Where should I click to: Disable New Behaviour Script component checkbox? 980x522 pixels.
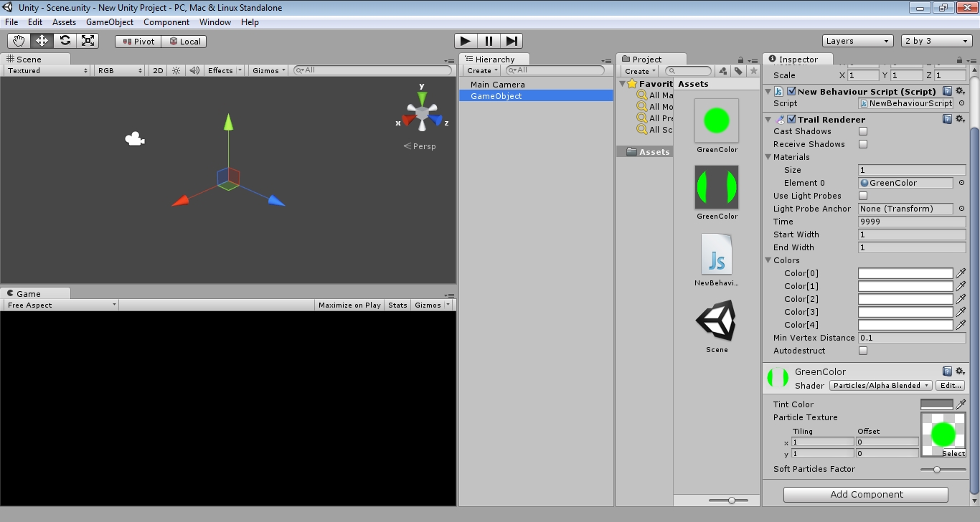click(x=791, y=91)
